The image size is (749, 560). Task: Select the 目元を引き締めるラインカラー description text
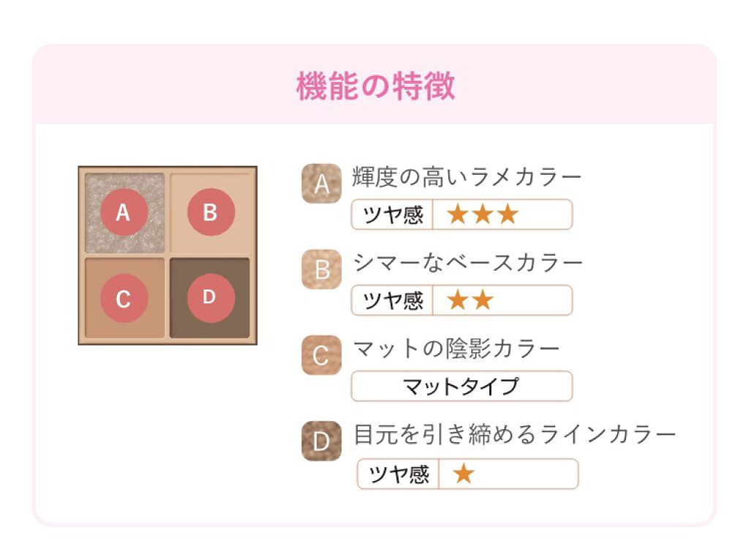click(514, 436)
